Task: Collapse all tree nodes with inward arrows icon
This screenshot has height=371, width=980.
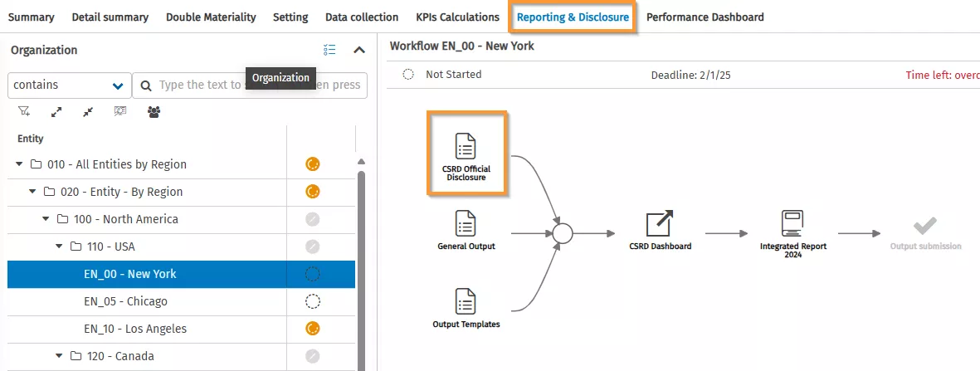Action: [88, 111]
